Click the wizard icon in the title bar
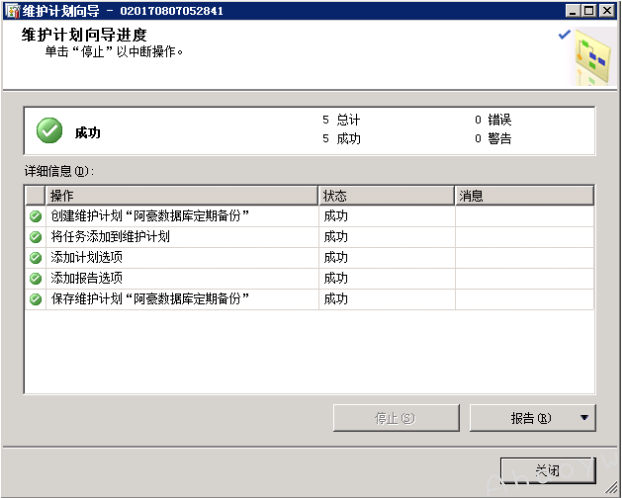Screen dimensions: 622x498 [13, 11]
